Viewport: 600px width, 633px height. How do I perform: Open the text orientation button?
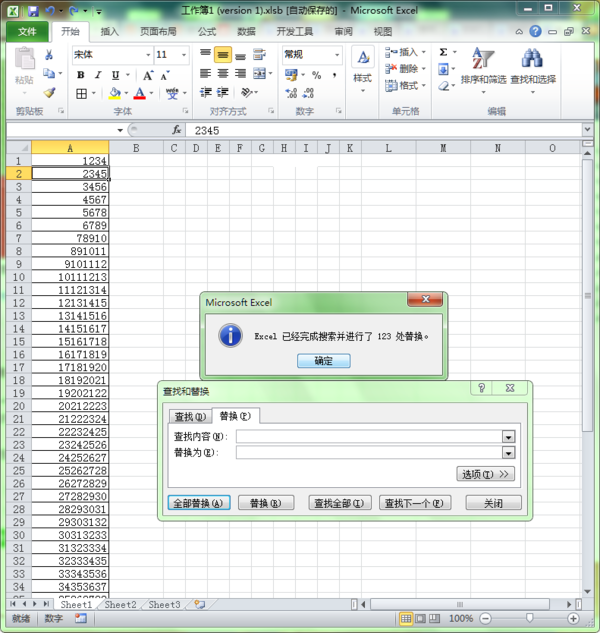[x=247, y=93]
